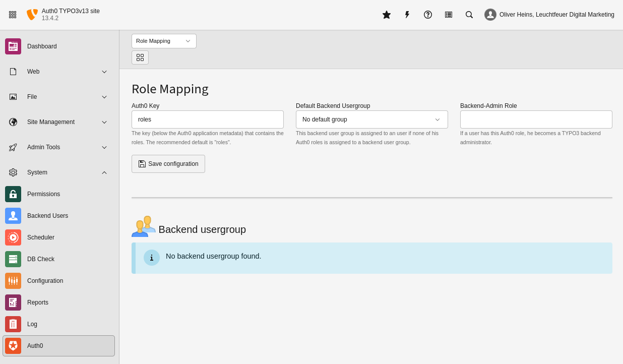Open the DB Check module
This screenshot has width=623, height=364.
click(58, 259)
